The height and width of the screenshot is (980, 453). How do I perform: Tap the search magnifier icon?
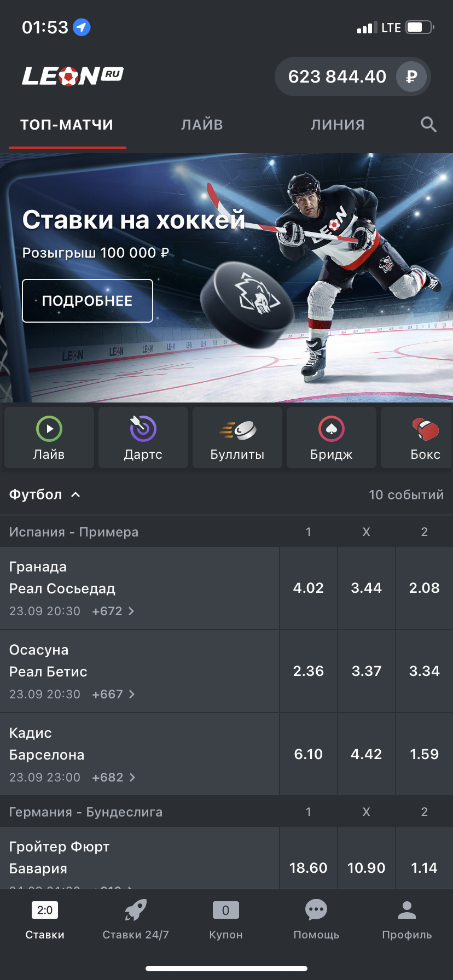[x=428, y=125]
